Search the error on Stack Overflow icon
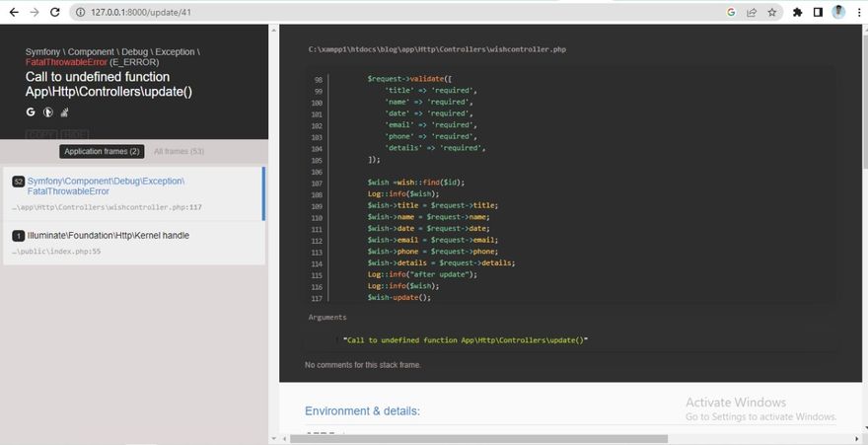Image resolution: width=868 pixels, height=445 pixels. pyautogui.click(x=64, y=112)
